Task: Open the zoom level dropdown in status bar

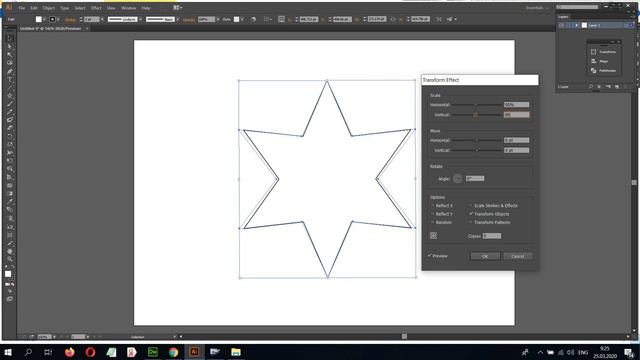Action: (54, 337)
